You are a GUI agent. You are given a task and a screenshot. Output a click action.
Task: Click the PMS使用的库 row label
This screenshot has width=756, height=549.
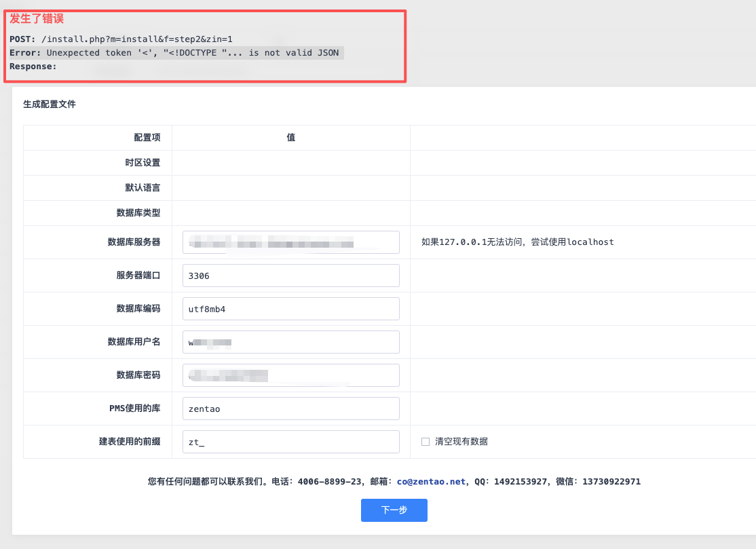(x=135, y=409)
